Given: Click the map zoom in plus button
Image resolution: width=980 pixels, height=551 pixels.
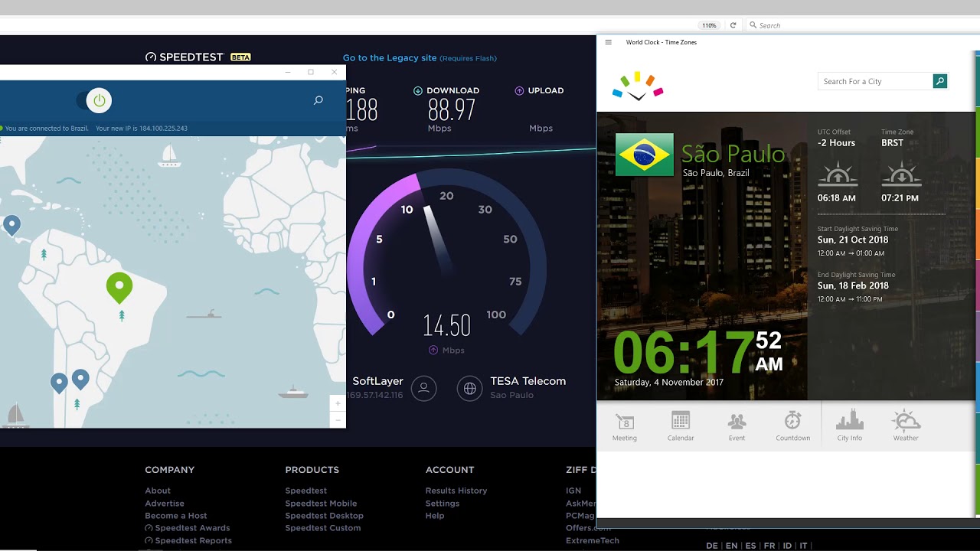Looking at the screenshot, I should (338, 403).
